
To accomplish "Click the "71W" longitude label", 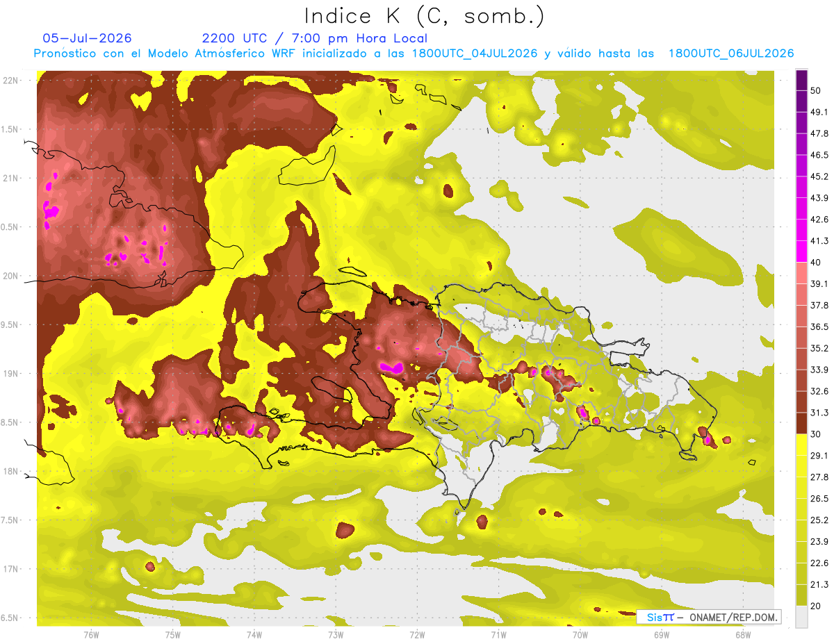I will [x=498, y=635].
